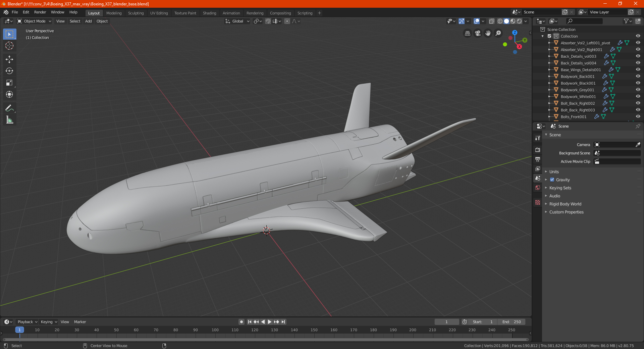
Task: Select the Transform tool
Action: click(9, 95)
